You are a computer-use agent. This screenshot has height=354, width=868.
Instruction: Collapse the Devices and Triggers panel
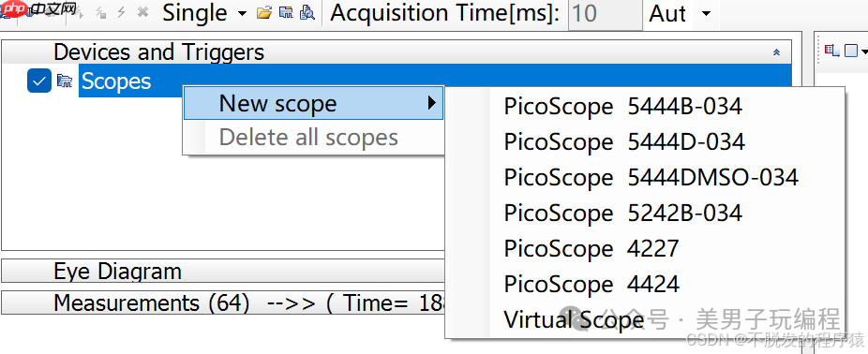776,52
